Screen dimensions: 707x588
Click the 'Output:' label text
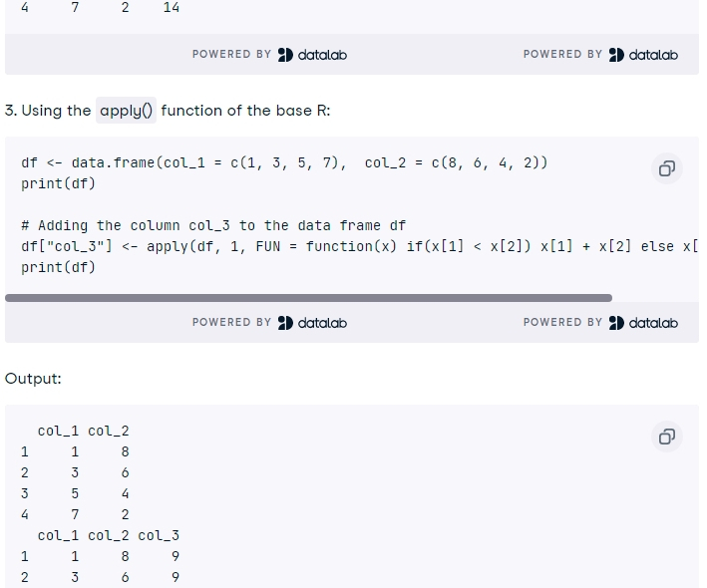tap(33, 379)
